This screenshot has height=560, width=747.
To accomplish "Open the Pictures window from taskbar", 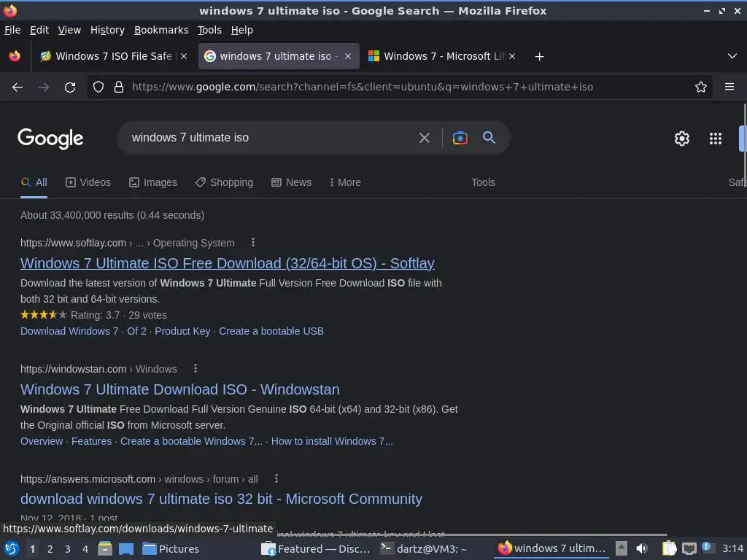I will point(171,548).
